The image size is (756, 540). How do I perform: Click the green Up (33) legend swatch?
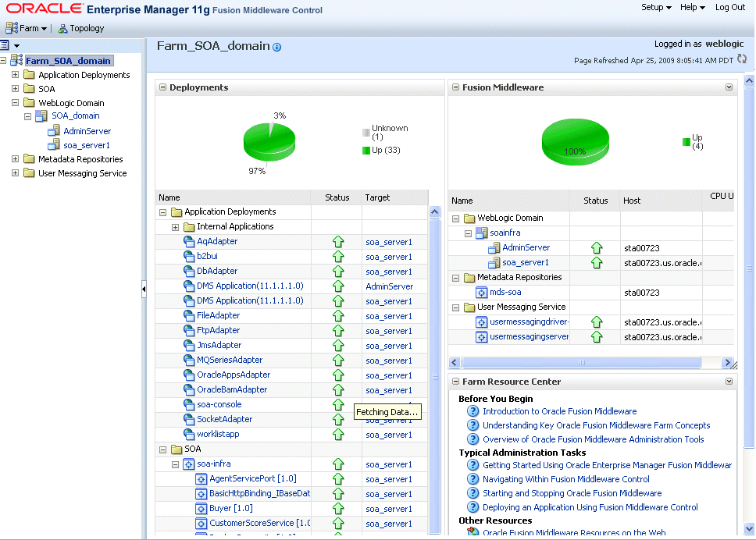pos(366,151)
